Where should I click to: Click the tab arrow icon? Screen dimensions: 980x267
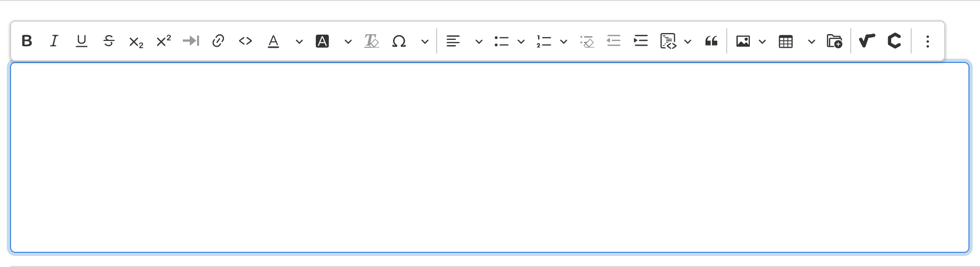[191, 41]
